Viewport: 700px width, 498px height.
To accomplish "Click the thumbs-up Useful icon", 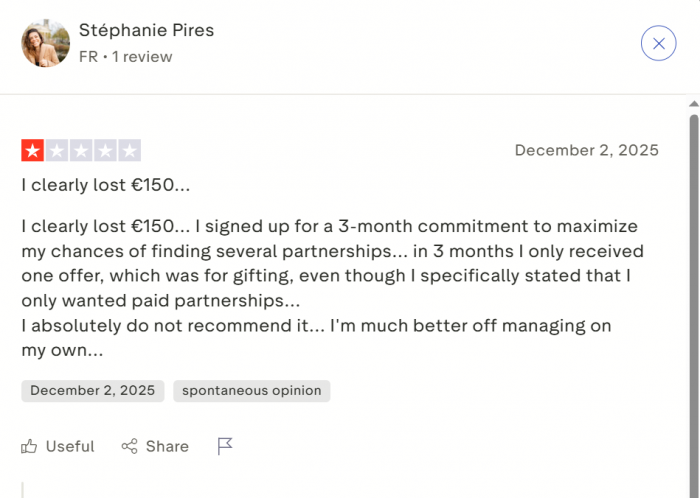I will (30, 446).
